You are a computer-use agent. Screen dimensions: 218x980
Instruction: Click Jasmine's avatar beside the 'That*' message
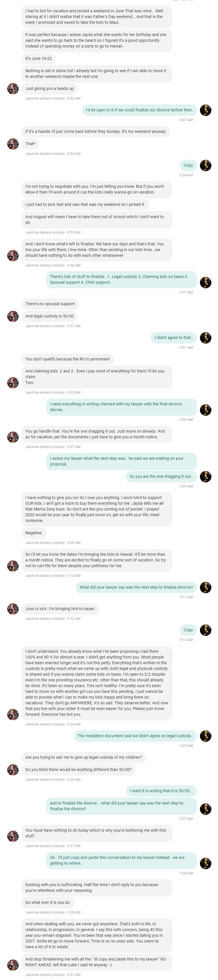[13, 144]
